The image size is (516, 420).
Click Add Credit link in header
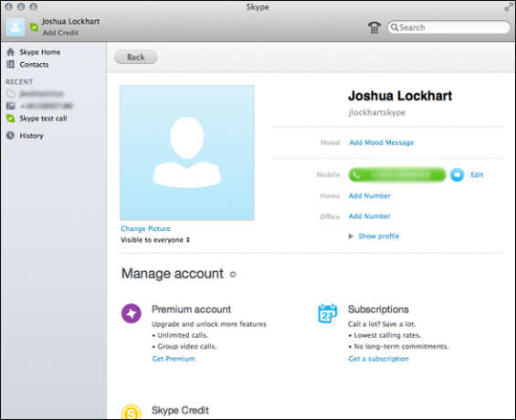pos(60,33)
